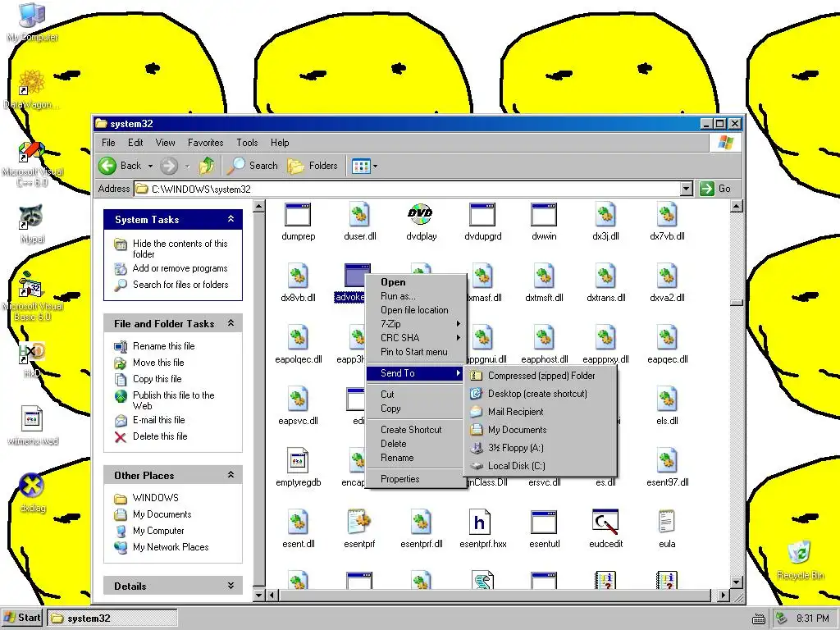This screenshot has height=630, width=840.
Task: Send to Desktop (create shortcut)
Action: (x=541, y=394)
